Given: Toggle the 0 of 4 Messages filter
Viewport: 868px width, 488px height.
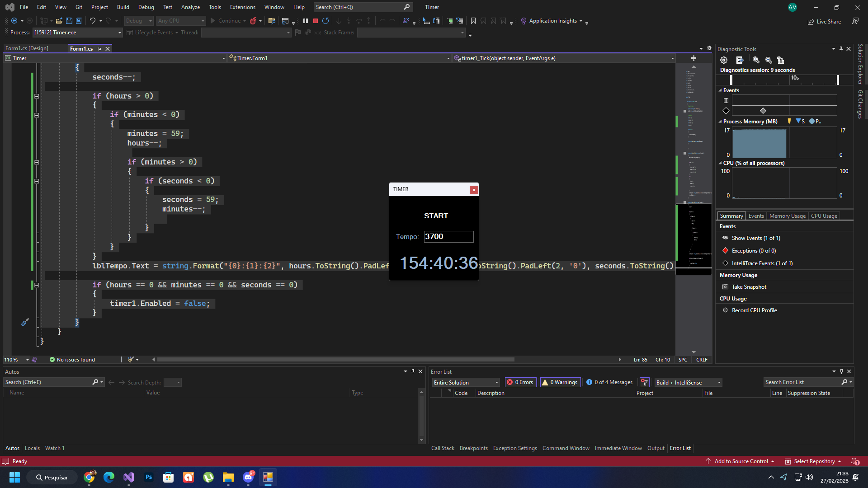Looking at the screenshot, I should click(609, 382).
